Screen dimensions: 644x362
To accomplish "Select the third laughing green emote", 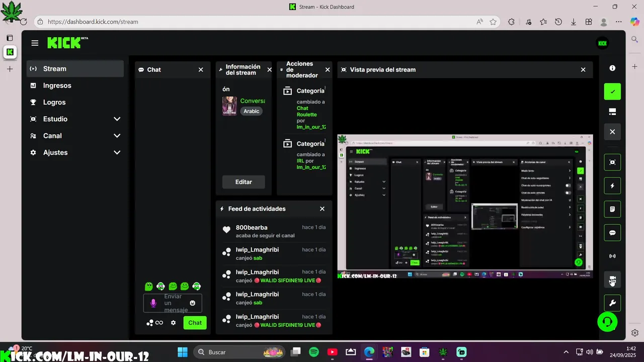I will (173, 286).
